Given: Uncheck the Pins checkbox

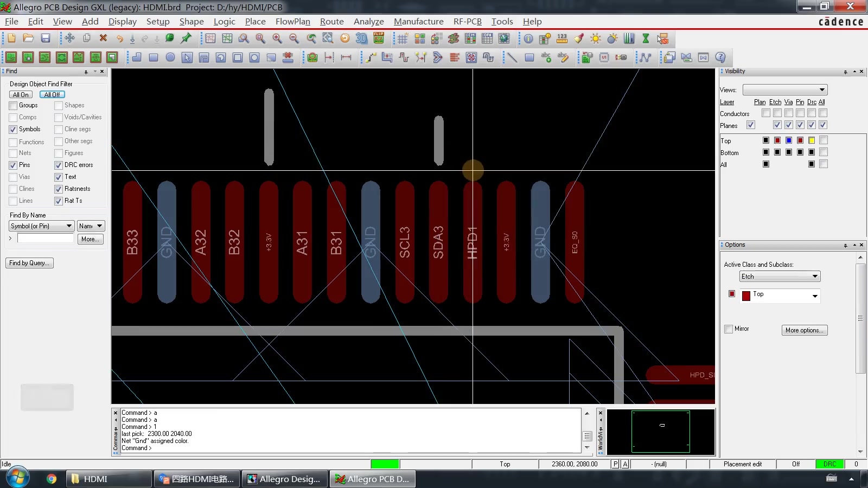Looking at the screenshot, I should (x=13, y=165).
